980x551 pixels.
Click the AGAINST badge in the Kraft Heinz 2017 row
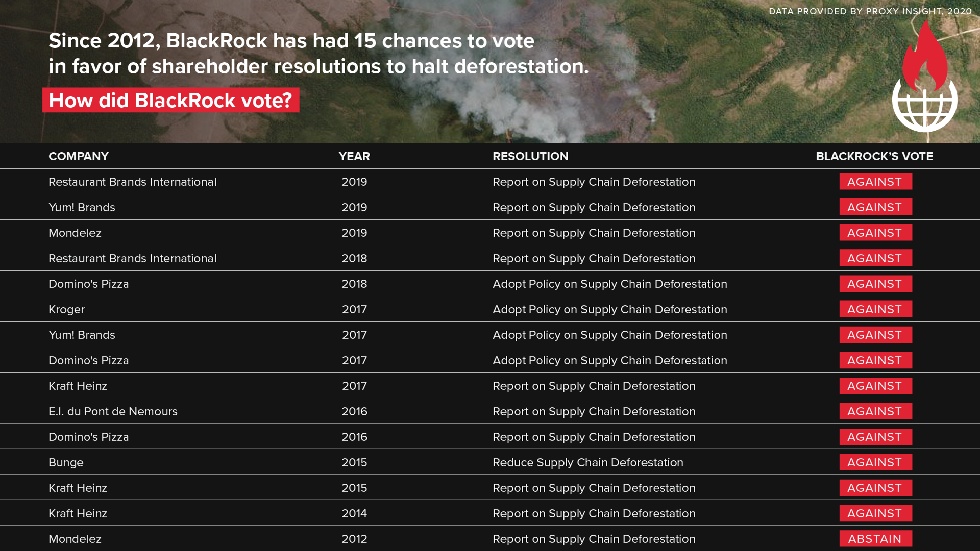875,386
